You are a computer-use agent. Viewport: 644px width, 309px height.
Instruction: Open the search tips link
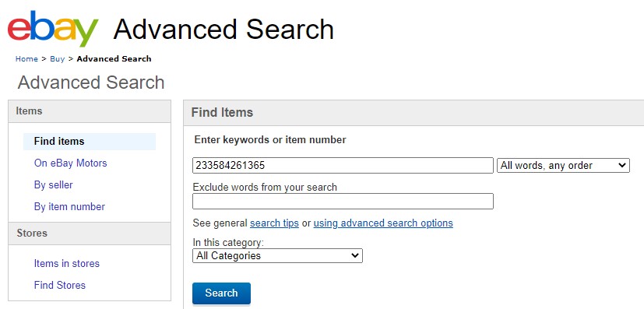(x=274, y=223)
